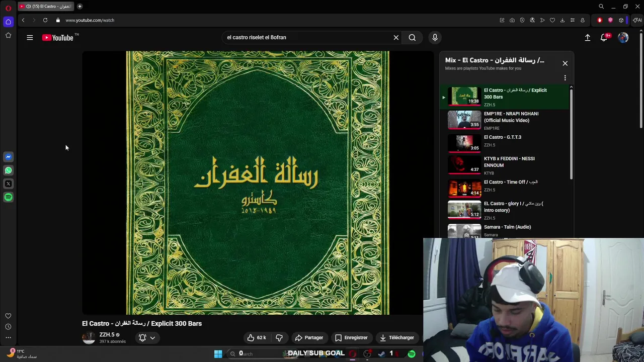Image resolution: width=644 pixels, height=362 pixels.
Task: Start voice search with the microphone
Action: coord(435,38)
